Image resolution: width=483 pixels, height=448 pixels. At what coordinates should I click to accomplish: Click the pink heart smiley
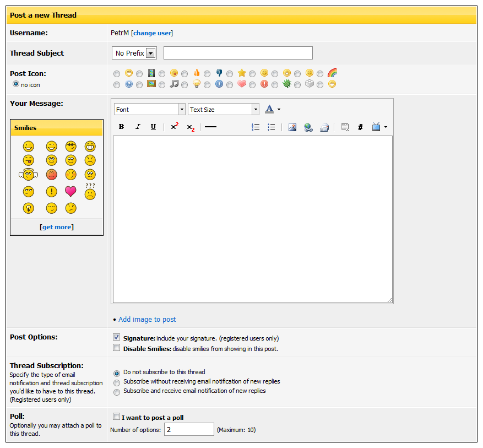70,191
